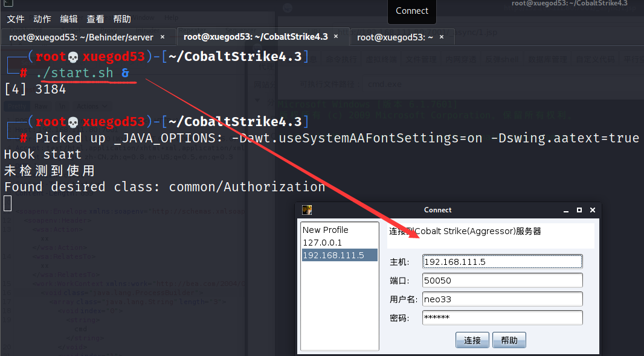This screenshot has width=644, height=356.
Task: Open the 编辑 menu in terminal
Action: tap(69, 19)
